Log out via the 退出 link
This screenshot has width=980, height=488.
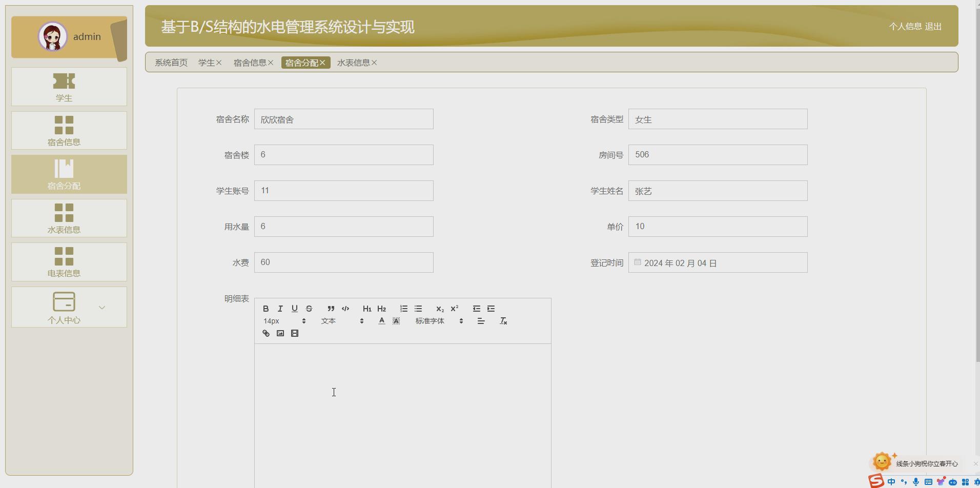coord(933,26)
